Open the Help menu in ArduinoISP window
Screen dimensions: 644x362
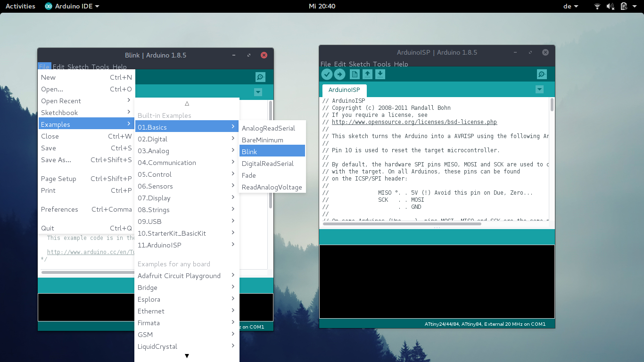401,64
